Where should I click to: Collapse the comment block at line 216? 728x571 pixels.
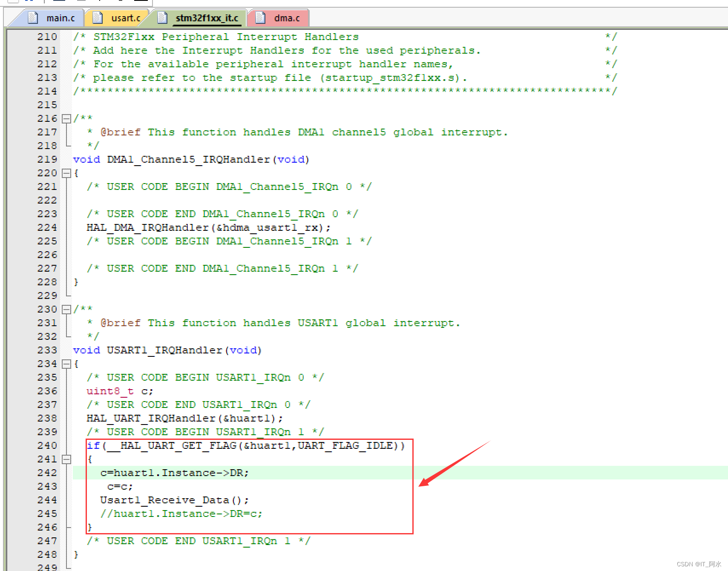66,118
